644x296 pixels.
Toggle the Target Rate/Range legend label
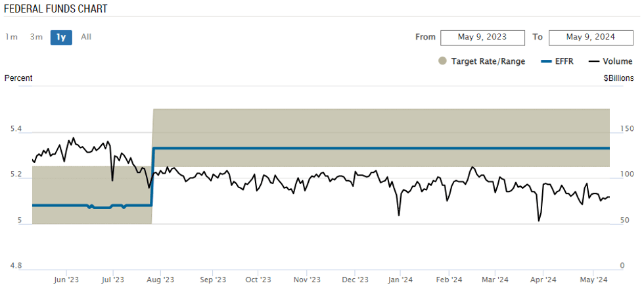click(x=488, y=61)
